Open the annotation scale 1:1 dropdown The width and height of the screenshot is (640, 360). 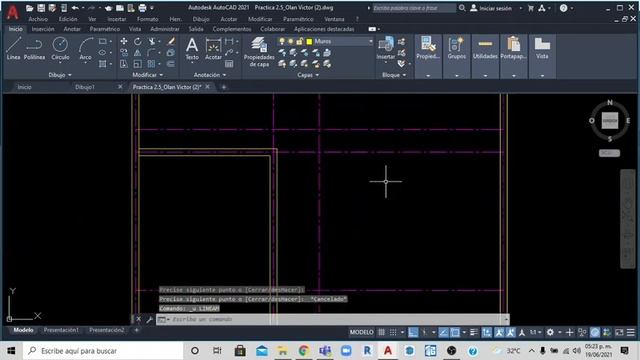pos(536,332)
